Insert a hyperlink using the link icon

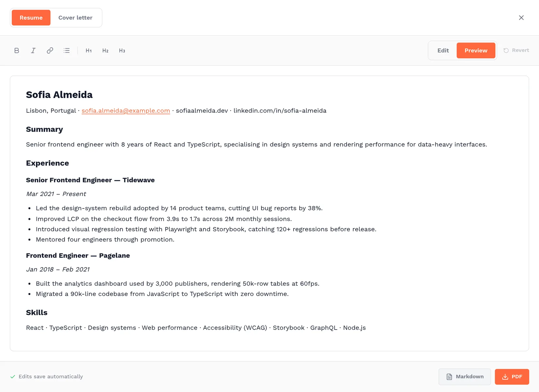50,51
